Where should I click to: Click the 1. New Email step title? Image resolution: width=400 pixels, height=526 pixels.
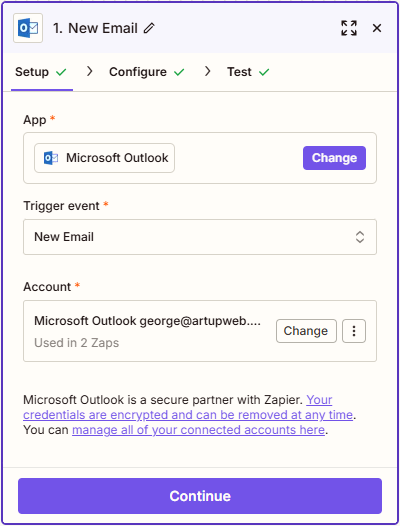95,28
